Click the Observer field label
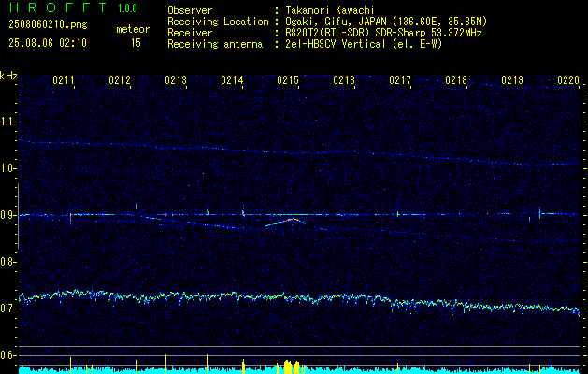 point(190,10)
